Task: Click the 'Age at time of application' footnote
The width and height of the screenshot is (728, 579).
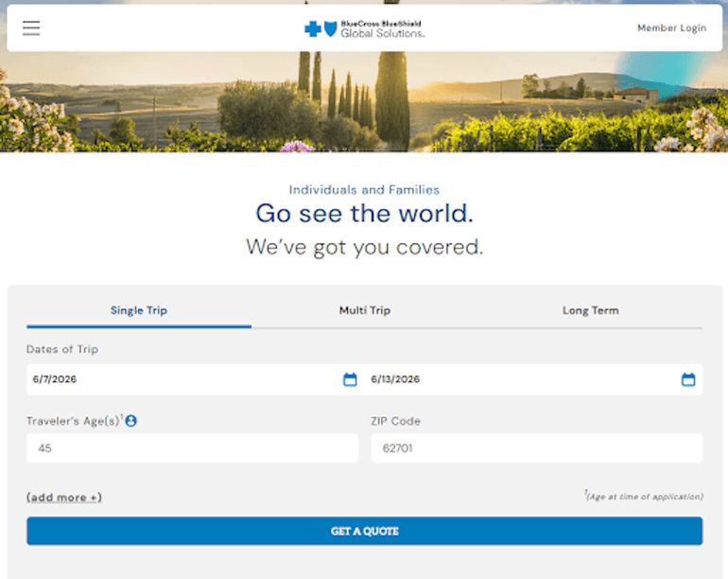Action: click(x=645, y=497)
